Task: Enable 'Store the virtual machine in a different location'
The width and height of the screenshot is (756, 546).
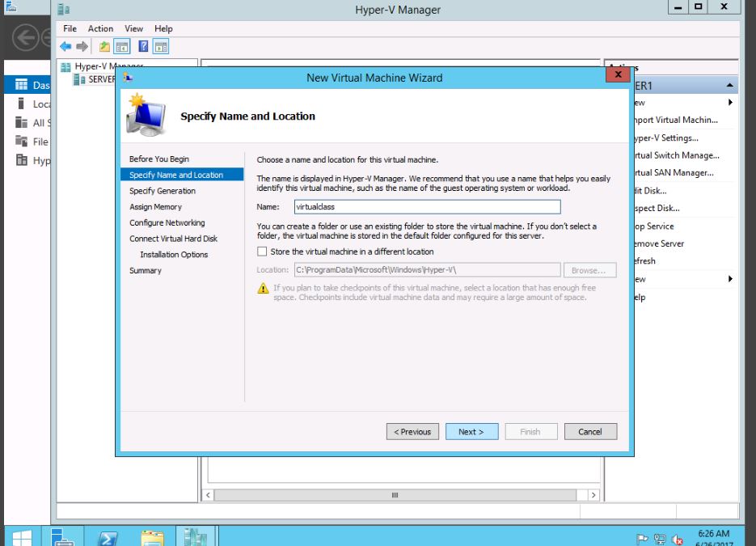Action: coord(262,252)
